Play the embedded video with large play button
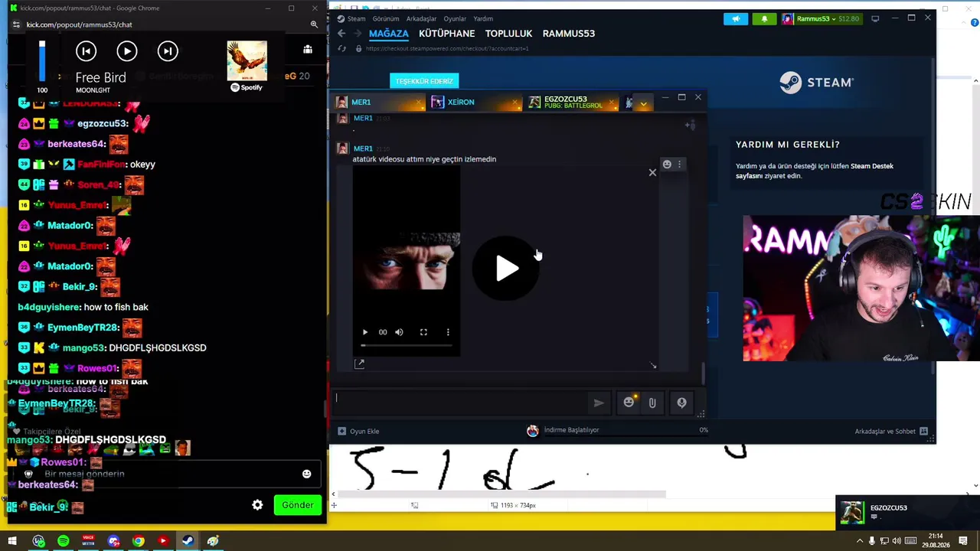 (x=505, y=268)
